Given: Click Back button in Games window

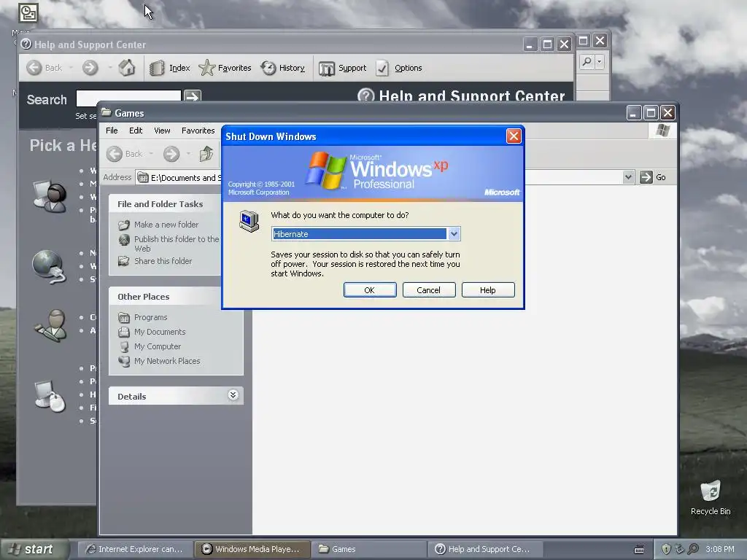Looking at the screenshot, I should point(124,154).
